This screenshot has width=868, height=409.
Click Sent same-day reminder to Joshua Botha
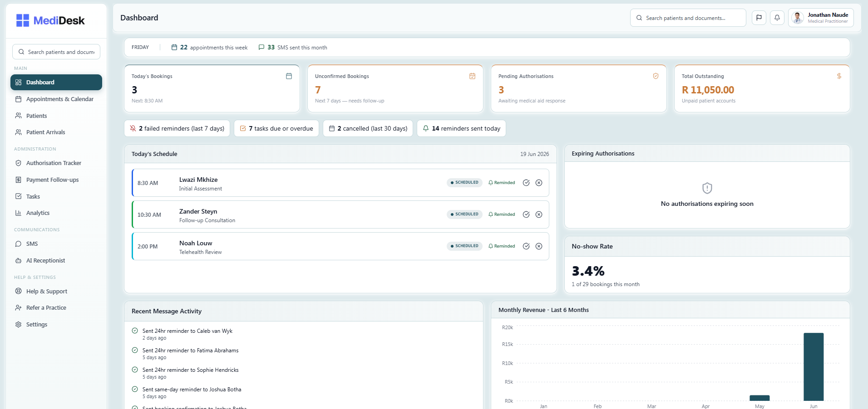tap(192, 390)
